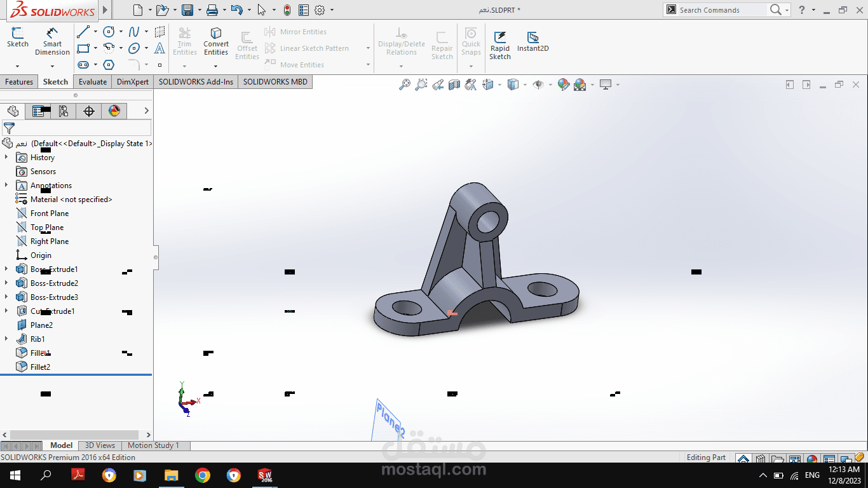Click the Rebuild traffic light icon
Screen dimensions: 868x488
tap(287, 10)
